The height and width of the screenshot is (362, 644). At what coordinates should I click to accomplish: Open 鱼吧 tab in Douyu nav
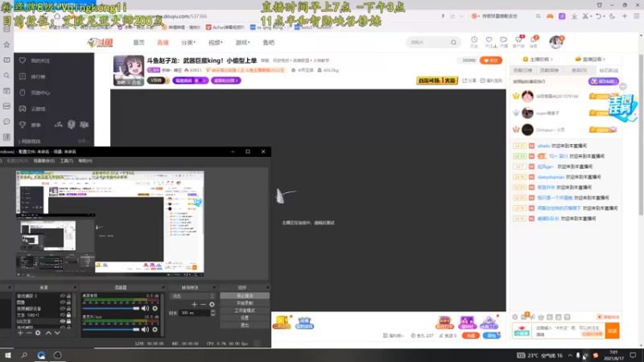click(x=269, y=43)
